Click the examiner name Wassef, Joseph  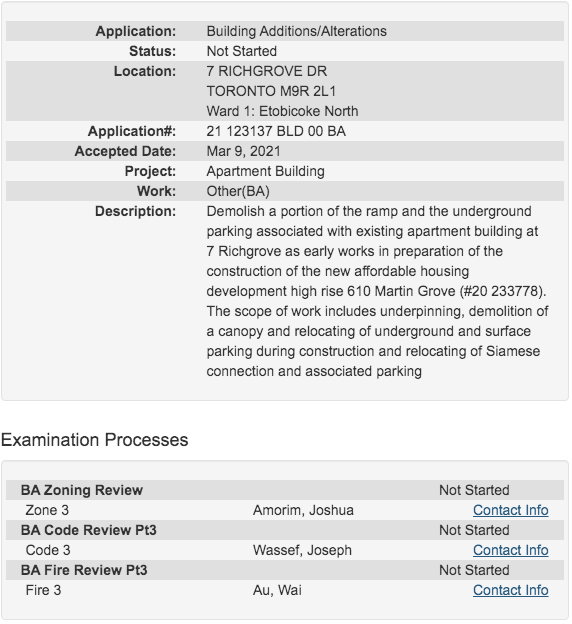[302, 550]
